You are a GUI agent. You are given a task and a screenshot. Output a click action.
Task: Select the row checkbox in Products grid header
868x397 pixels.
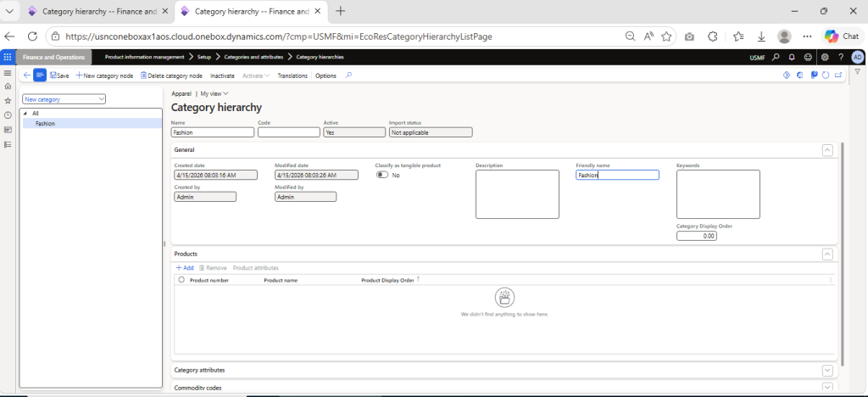coord(181,279)
